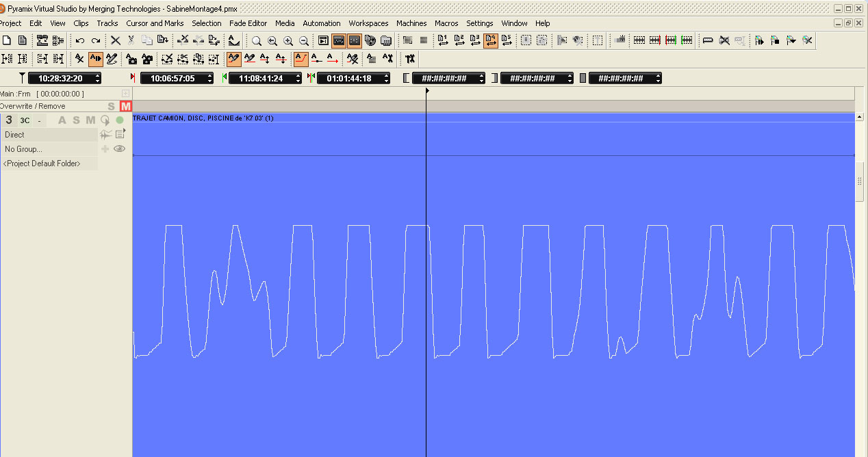
Task: Click the zoom out magnifier icon
Action: (x=304, y=40)
